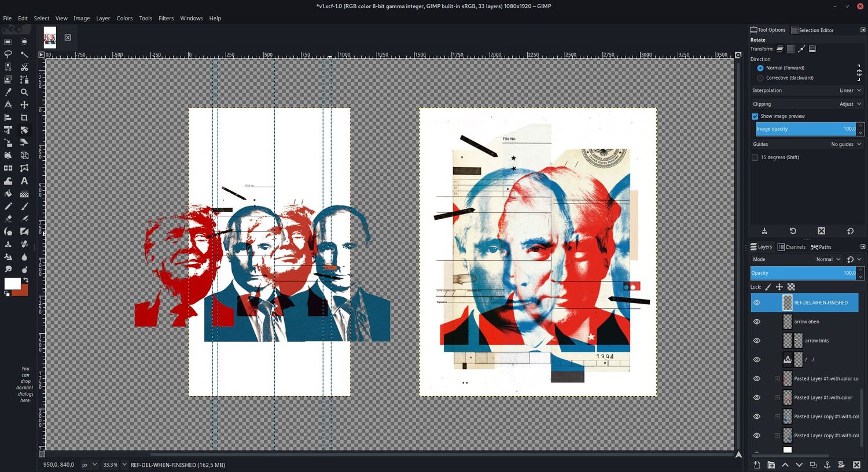Adjust the layer Opacity slider
The image size is (868, 472).
803,273
